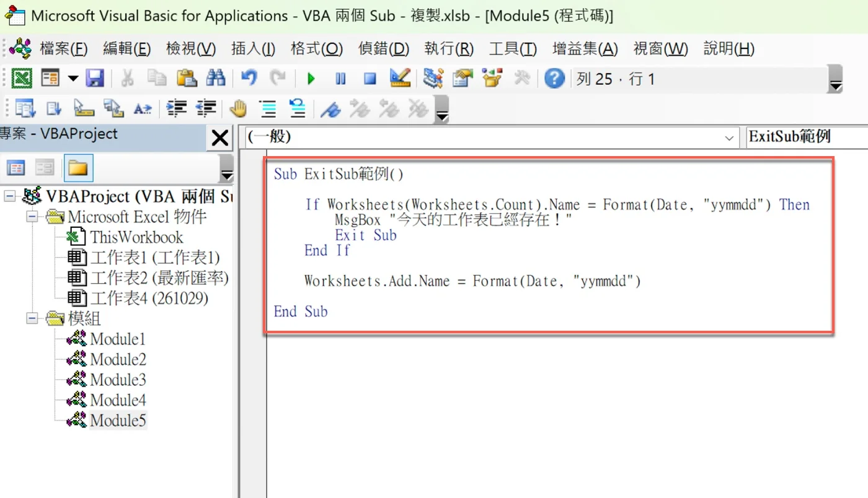Click the Comment Block icon
The height and width of the screenshot is (498, 868).
tap(268, 109)
